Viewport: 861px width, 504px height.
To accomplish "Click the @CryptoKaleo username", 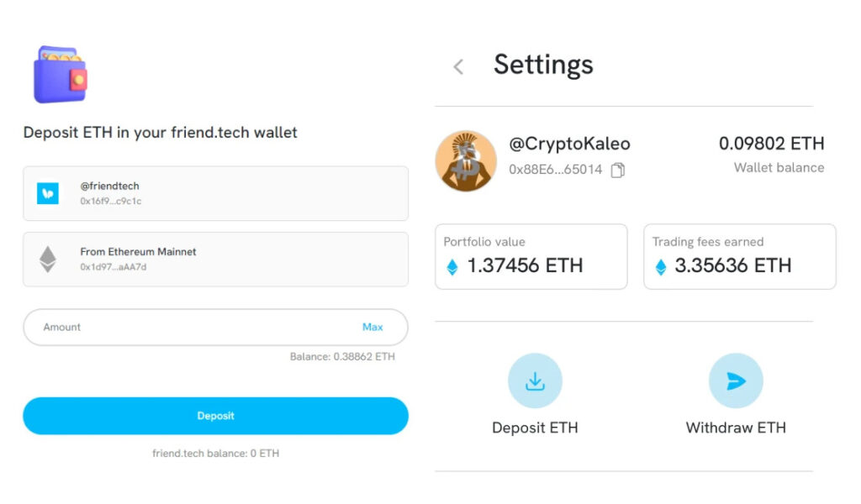I will point(569,144).
